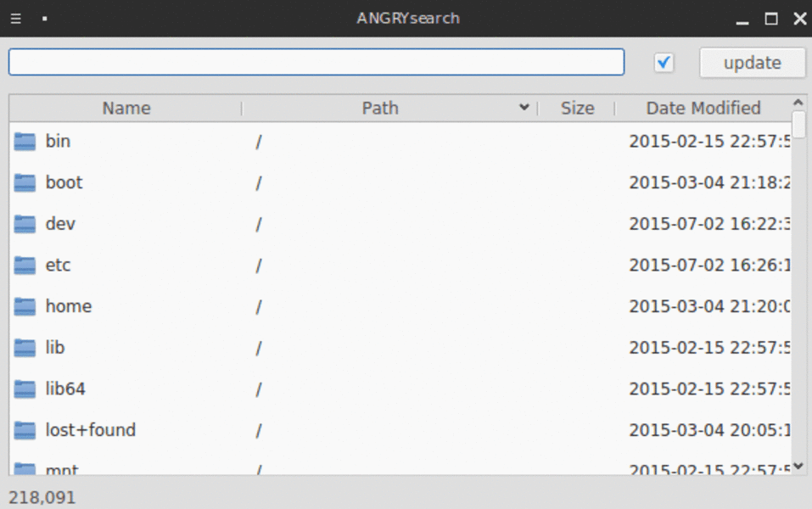The height and width of the screenshot is (509, 812).
Task: Open the Path column sort dropdown
Action: coord(524,108)
